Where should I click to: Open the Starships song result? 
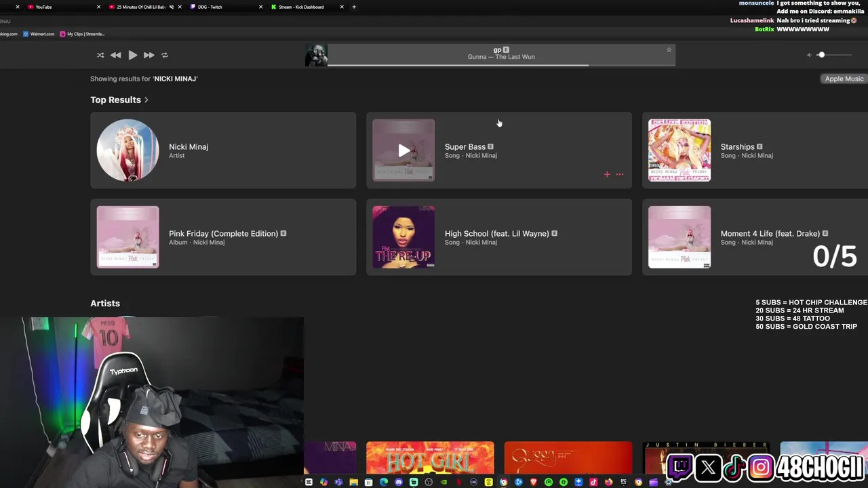coord(755,150)
